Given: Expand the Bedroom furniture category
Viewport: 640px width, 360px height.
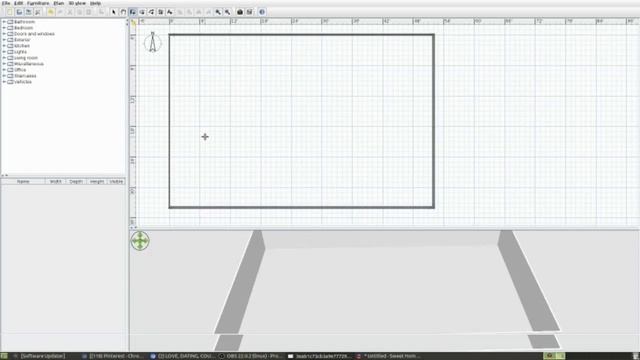Looking at the screenshot, I should coord(4,28).
